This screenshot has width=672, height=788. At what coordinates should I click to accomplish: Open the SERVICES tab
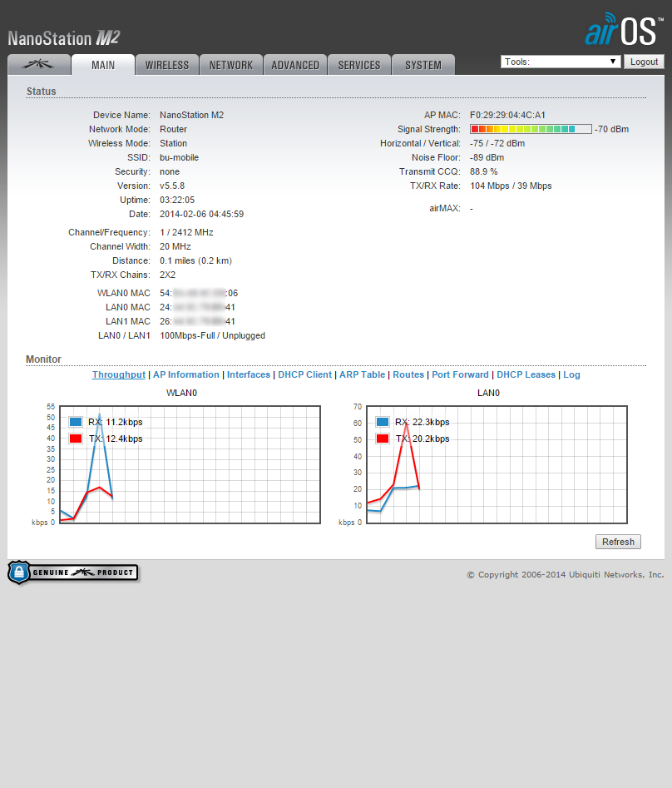click(359, 65)
